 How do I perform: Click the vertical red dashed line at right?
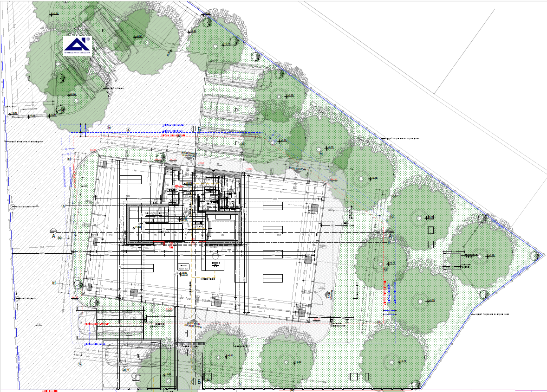[x=384, y=278]
